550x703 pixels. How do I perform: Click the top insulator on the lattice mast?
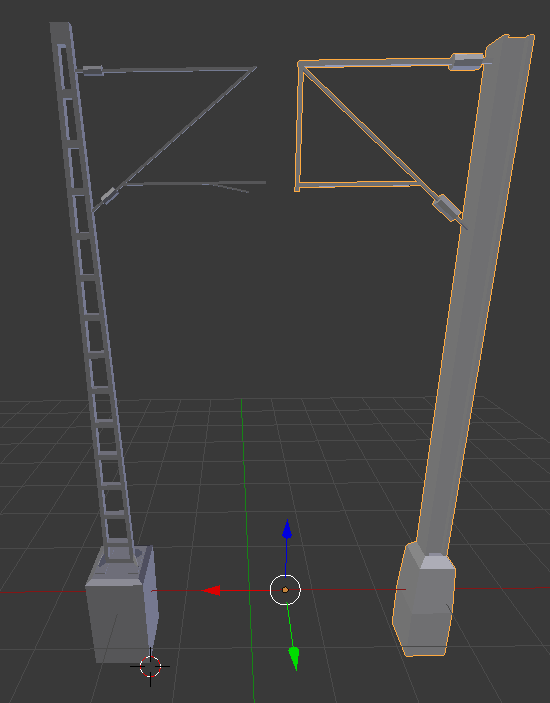tap(93, 70)
